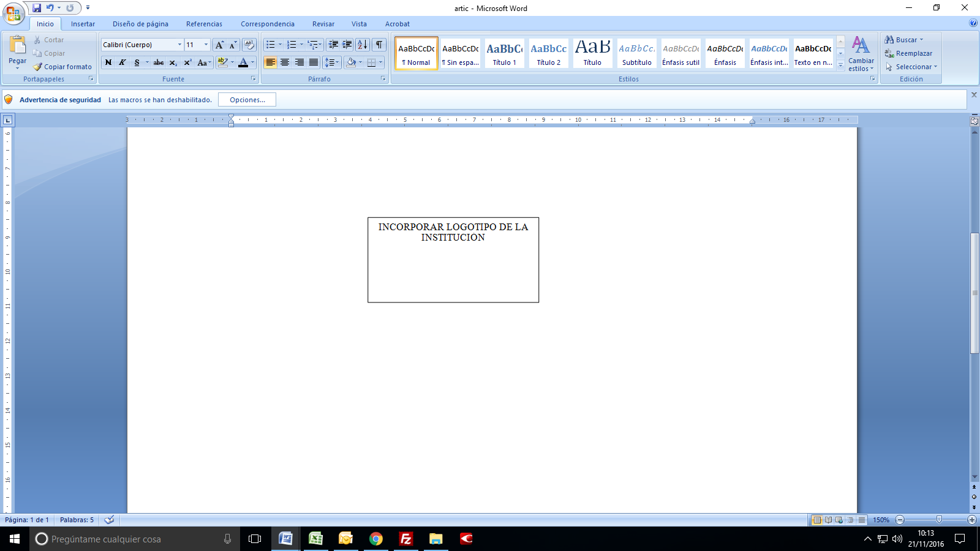Apply bullet list formatting

271,45
